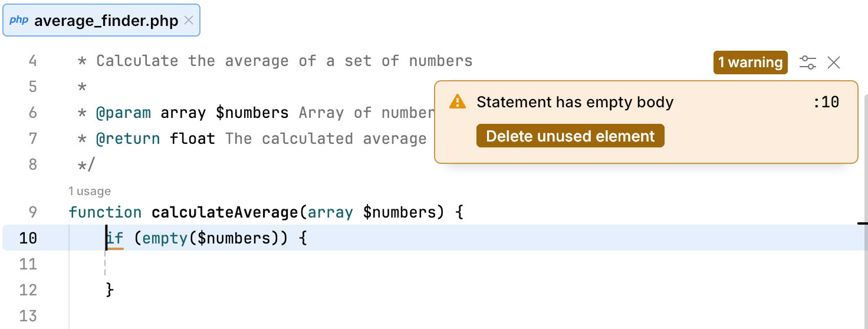
Task: Click the closing brace on line 12
Action: pyautogui.click(x=109, y=290)
